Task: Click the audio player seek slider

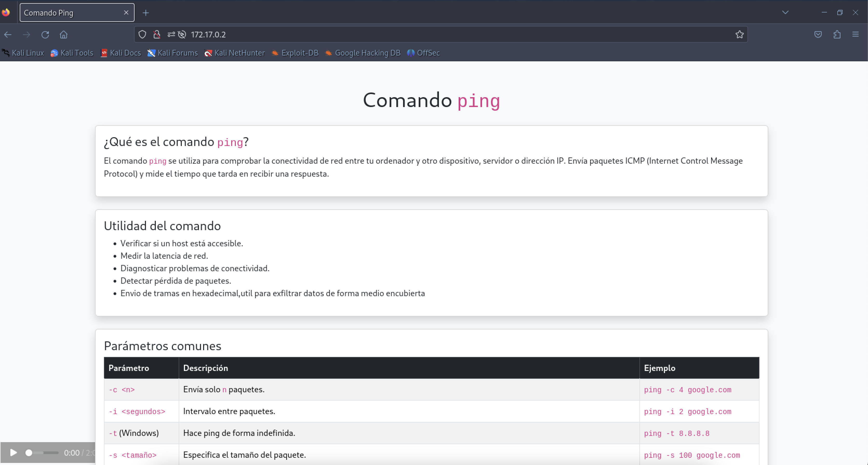Action: (42, 453)
